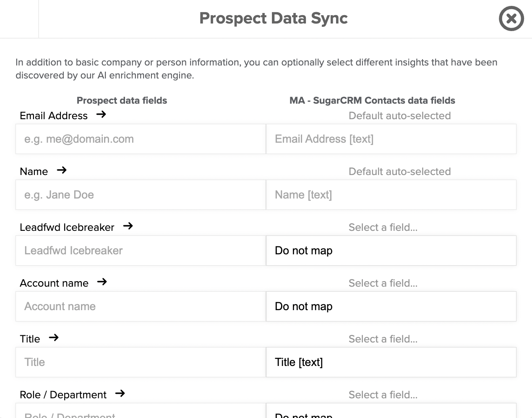Focus the e.g. Jane Doe name input

pos(141,195)
